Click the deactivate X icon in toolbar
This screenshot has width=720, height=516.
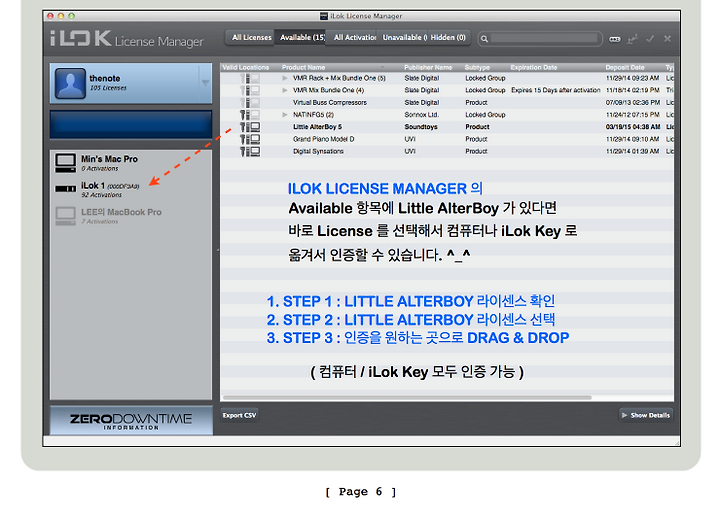coord(667,39)
